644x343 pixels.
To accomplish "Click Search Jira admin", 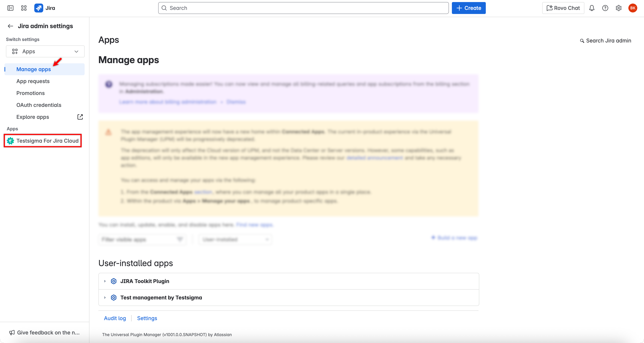I will 608,40.
